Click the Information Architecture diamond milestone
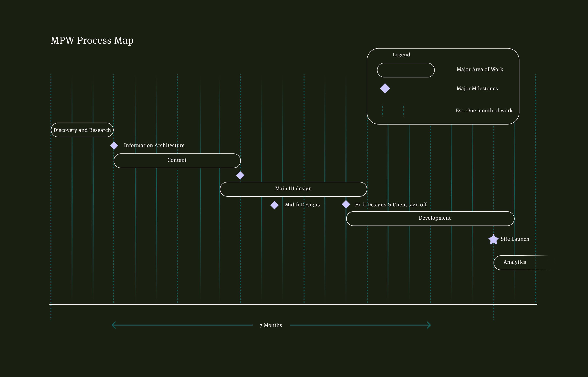This screenshot has width=588, height=377. (x=114, y=146)
